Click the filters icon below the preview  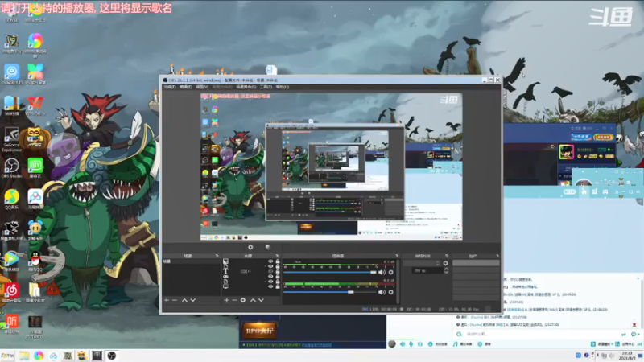[x=268, y=247]
